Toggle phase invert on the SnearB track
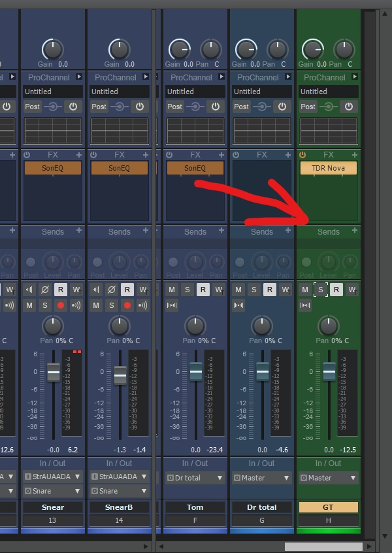Viewport: 392px width, 553px height. pos(112,290)
